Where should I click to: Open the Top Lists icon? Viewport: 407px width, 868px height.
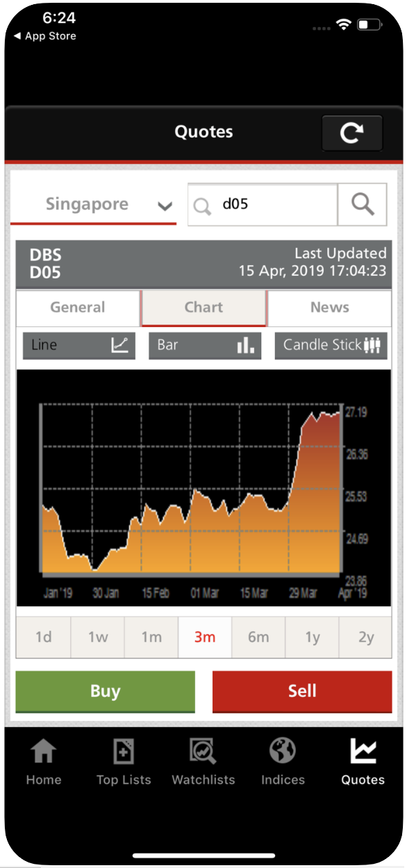(x=124, y=751)
